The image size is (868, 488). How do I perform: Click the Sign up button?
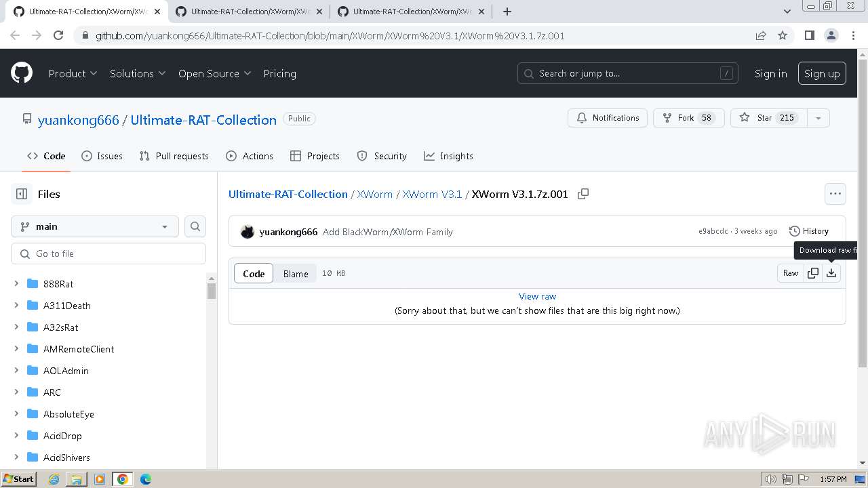822,73
